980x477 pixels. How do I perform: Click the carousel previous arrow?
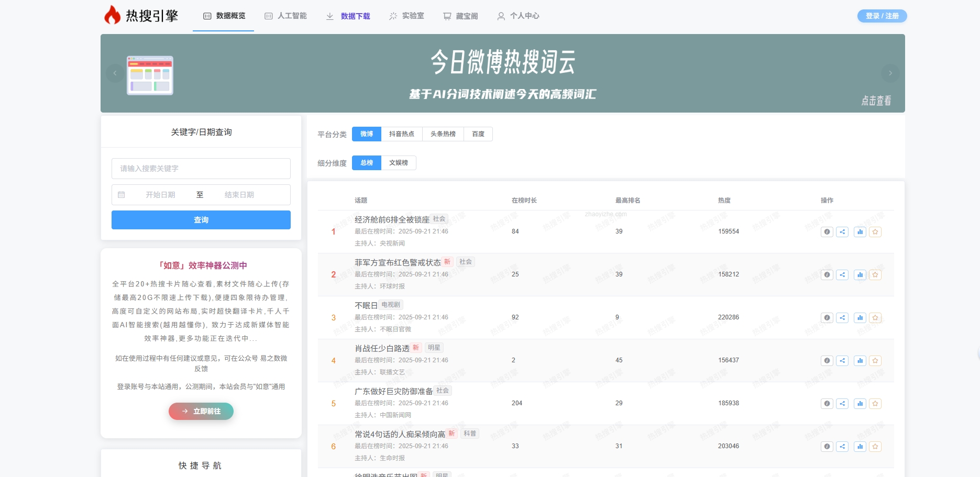pyautogui.click(x=115, y=73)
